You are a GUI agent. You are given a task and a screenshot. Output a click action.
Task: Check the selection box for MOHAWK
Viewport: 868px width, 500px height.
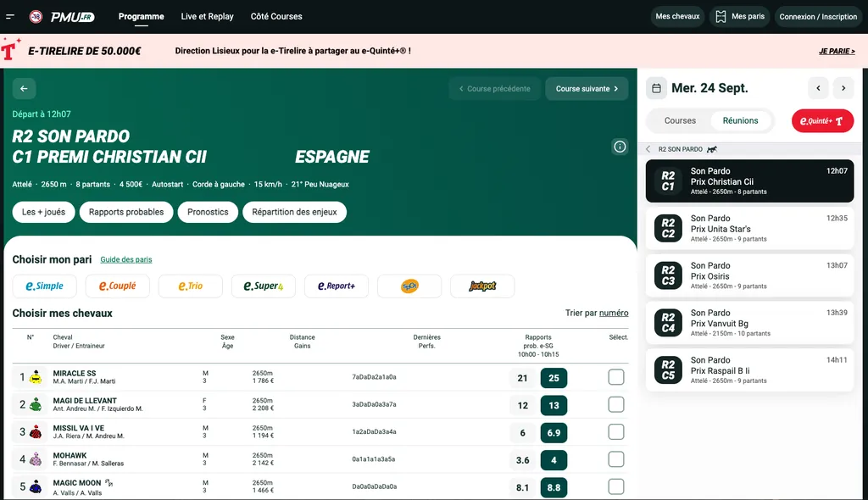pos(615,459)
